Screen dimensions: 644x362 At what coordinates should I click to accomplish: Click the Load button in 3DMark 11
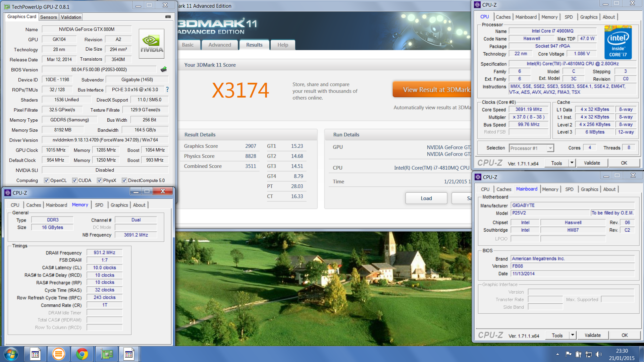(426, 198)
